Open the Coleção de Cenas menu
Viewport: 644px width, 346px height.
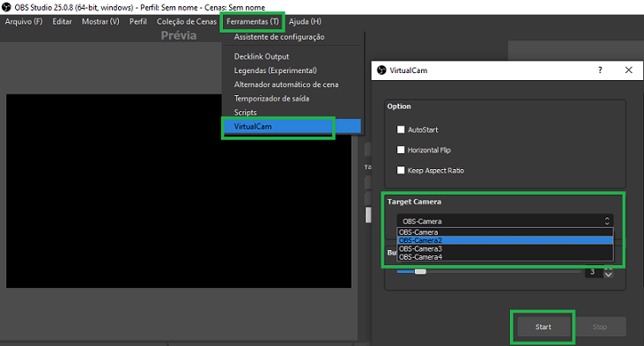pos(187,22)
